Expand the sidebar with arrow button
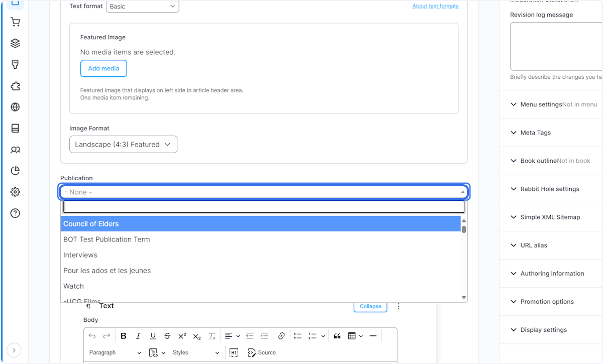 (14, 350)
